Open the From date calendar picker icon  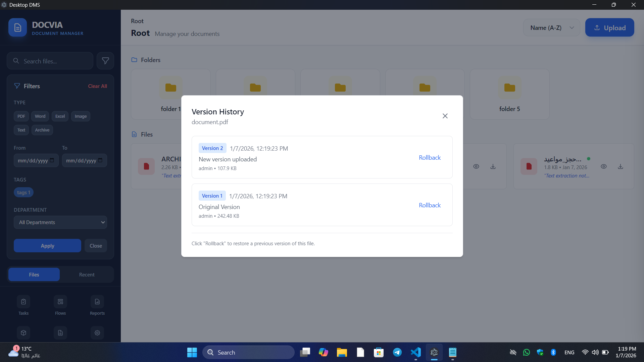[52, 160]
